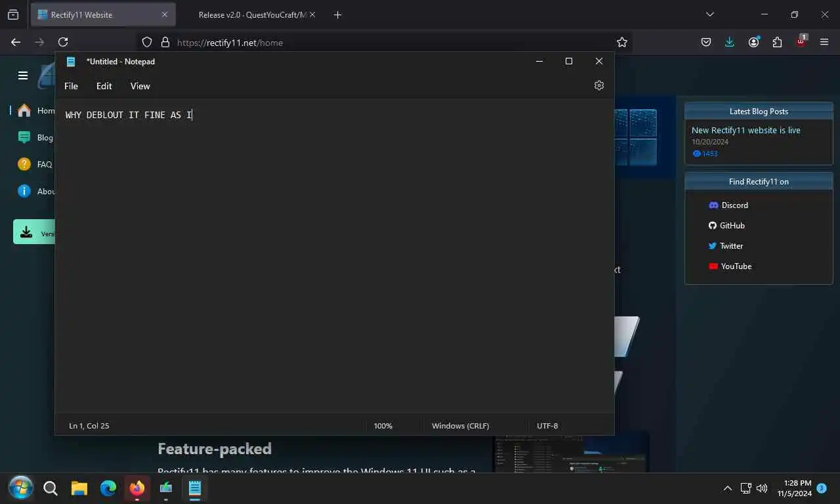Open Blog in website sidebar
840x504 pixels.
pyautogui.click(x=36, y=137)
